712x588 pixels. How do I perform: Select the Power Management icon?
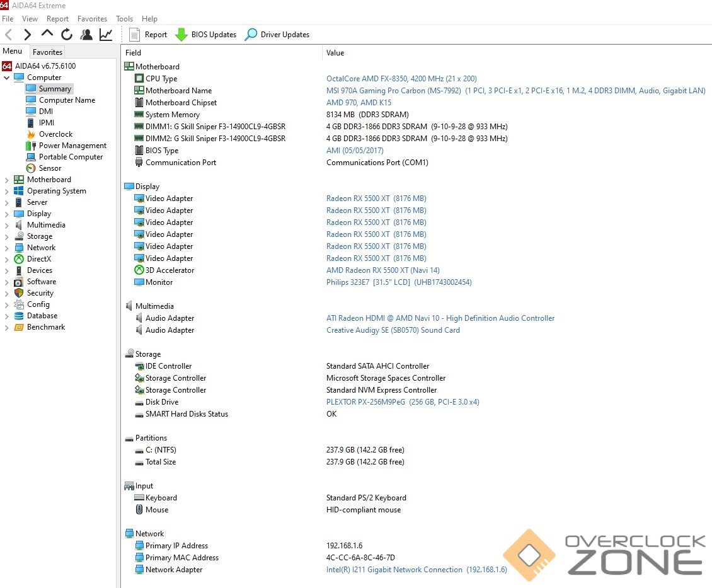click(x=31, y=146)
